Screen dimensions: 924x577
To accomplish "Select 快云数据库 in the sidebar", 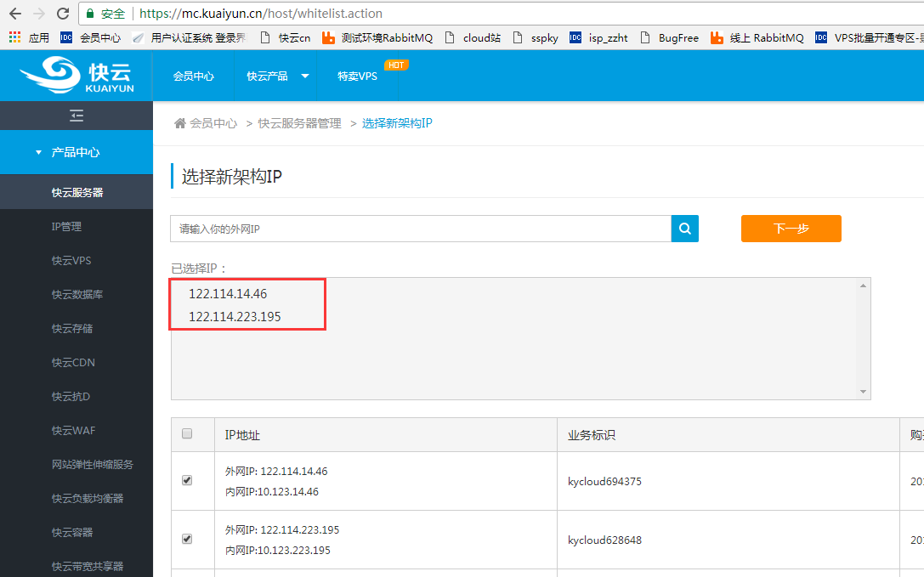I will (77, 294).
